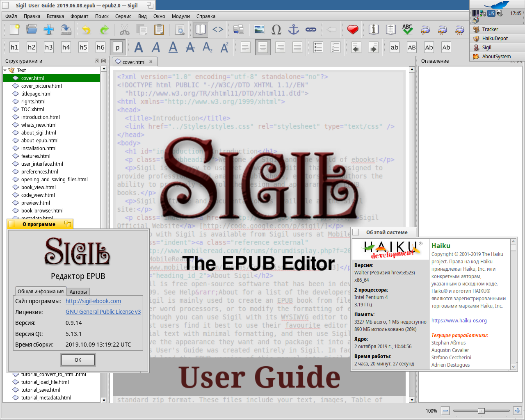
Task: Change text to uppercase 'AB'
Action: 412,47
